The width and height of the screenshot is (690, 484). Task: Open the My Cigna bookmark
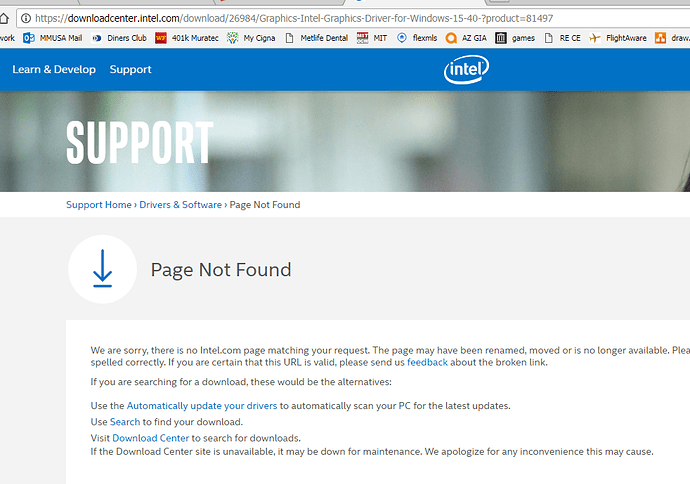[251, 38]
